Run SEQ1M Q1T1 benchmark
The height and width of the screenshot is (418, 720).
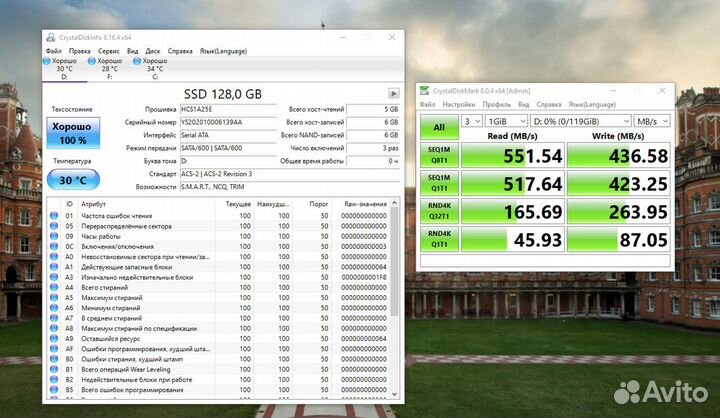pyautogui.click(x=439, y=183)
